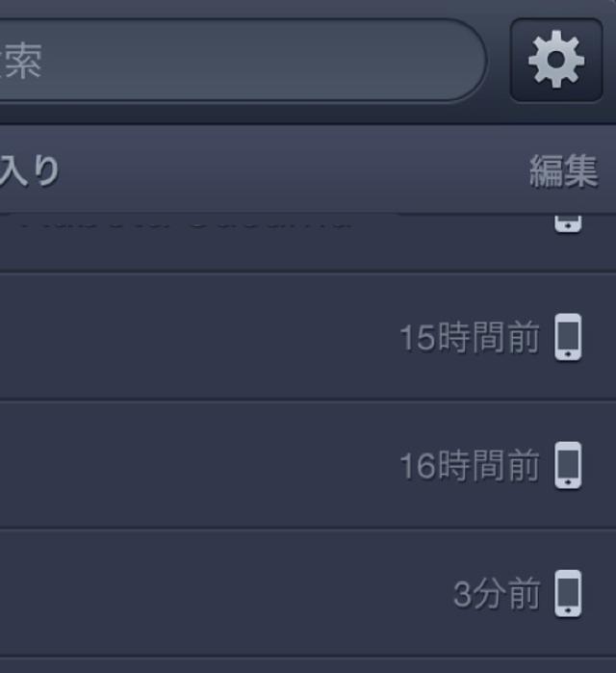Viewport: 616px width, 673px height.
Task: Select the 16時間前 timestamp label
Action: (x=470, y=466)
